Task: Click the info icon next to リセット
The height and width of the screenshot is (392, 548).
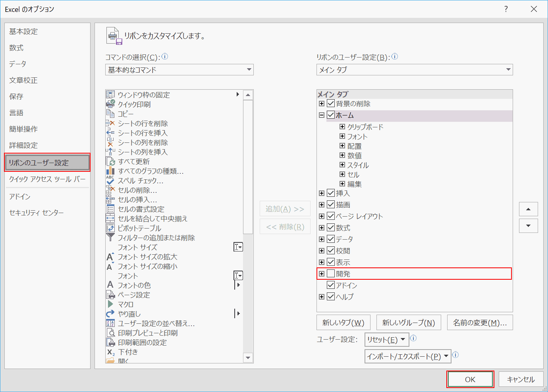Action: click(413, 338)
